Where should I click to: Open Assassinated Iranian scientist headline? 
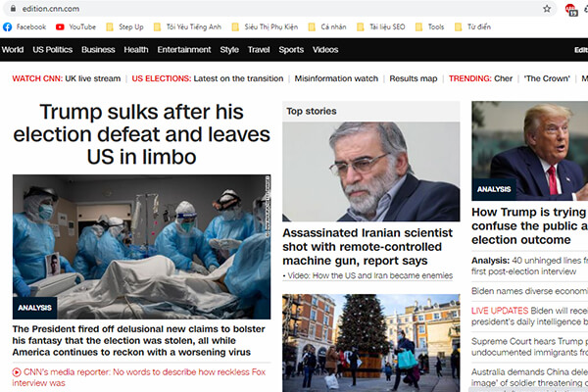click(367, 246)
